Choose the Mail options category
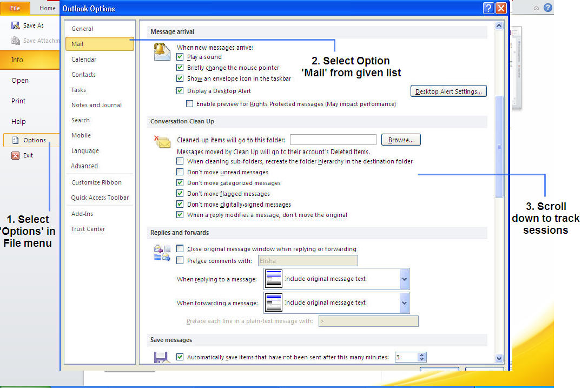The width and height of the screenshot is (588, 388). [x=100, y=44]
